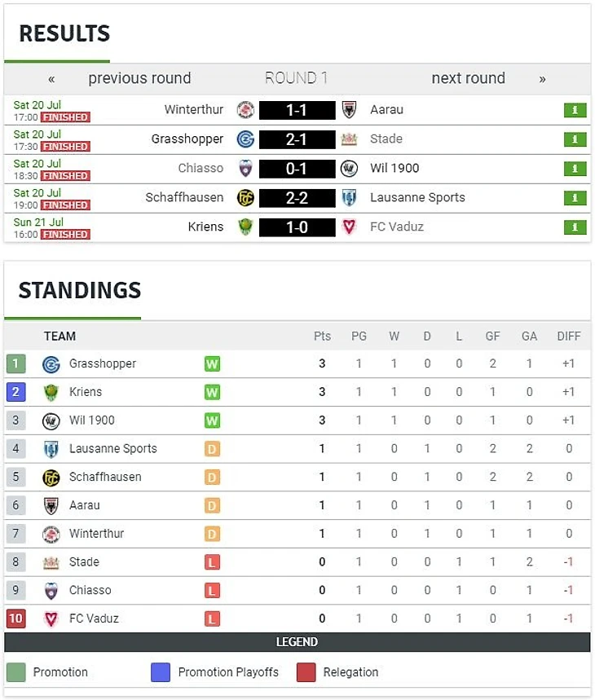Click the Schaffhausen crest in results row
This screenshot has height=700, width=595.
(x=245, y=198)
